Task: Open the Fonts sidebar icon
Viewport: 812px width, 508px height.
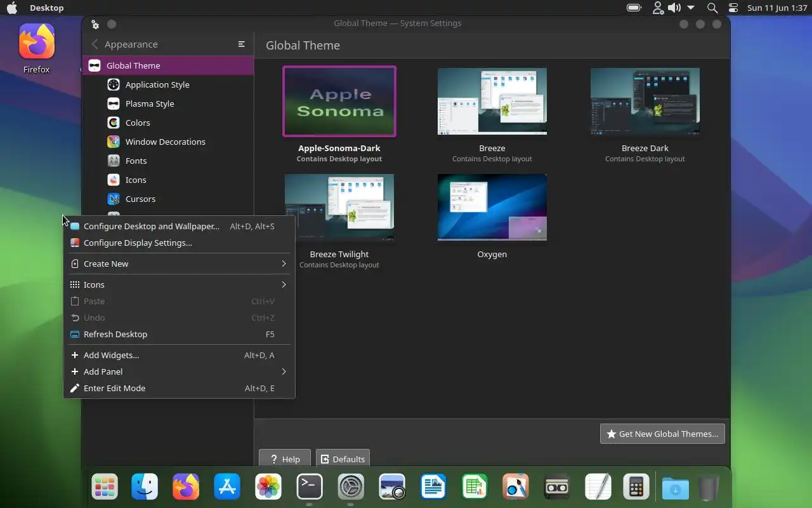Action: point(114,161)
